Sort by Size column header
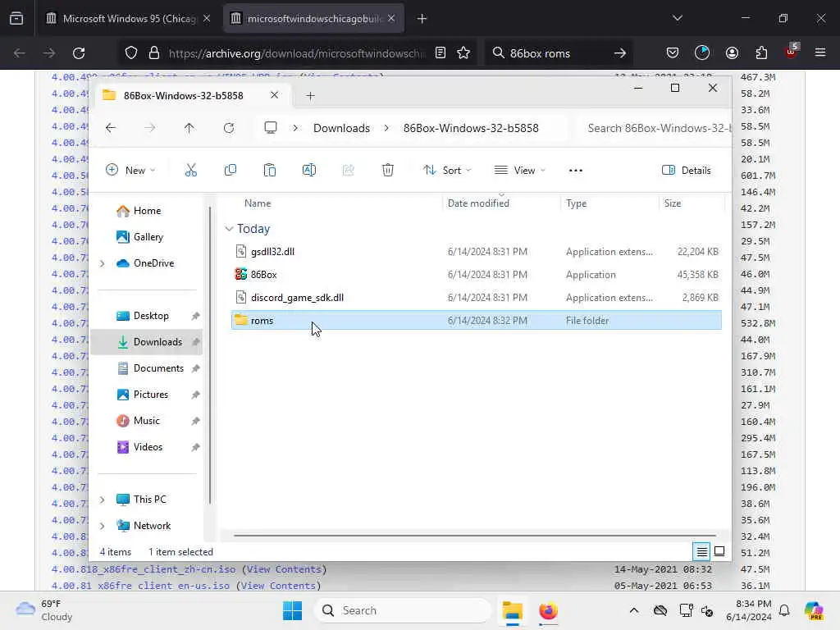840x630 pixels. pos(673,203)
